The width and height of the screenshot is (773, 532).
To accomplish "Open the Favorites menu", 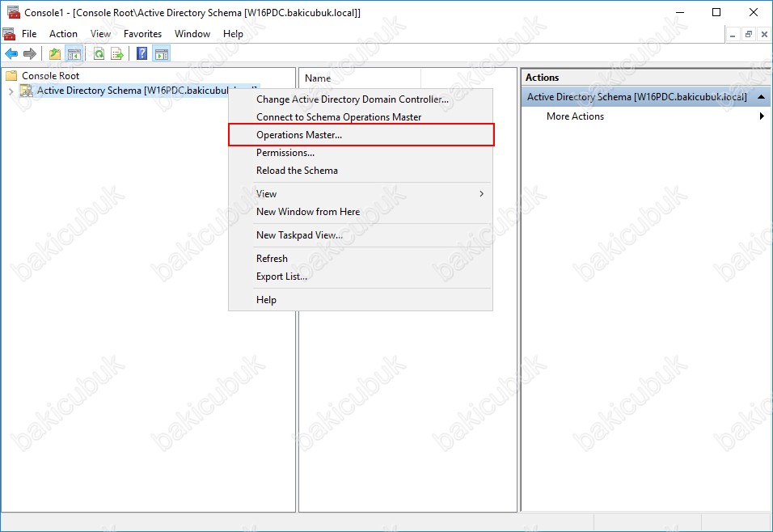I will click(x=142, y=33).
